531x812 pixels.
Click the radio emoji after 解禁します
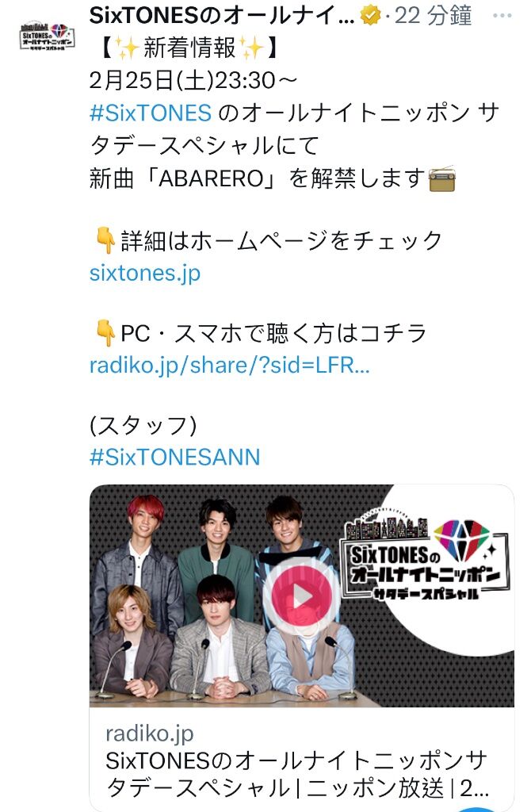[442, 179]
